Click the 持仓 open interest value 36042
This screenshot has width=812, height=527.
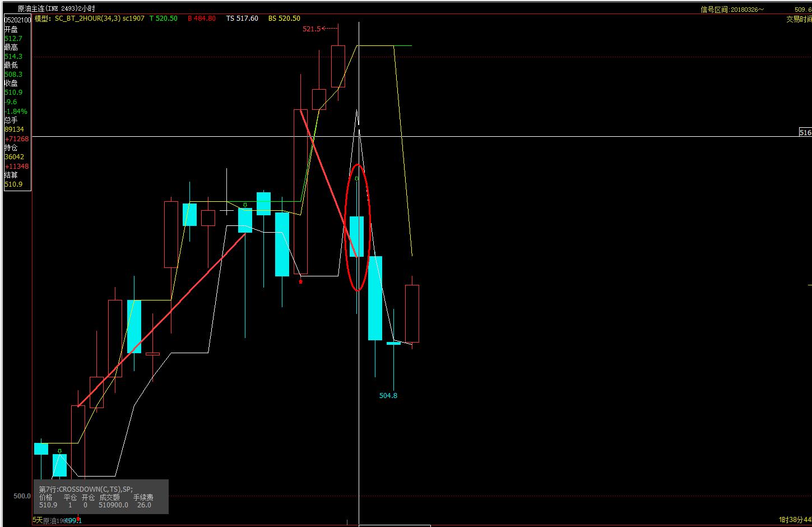[x=14, y=157]
